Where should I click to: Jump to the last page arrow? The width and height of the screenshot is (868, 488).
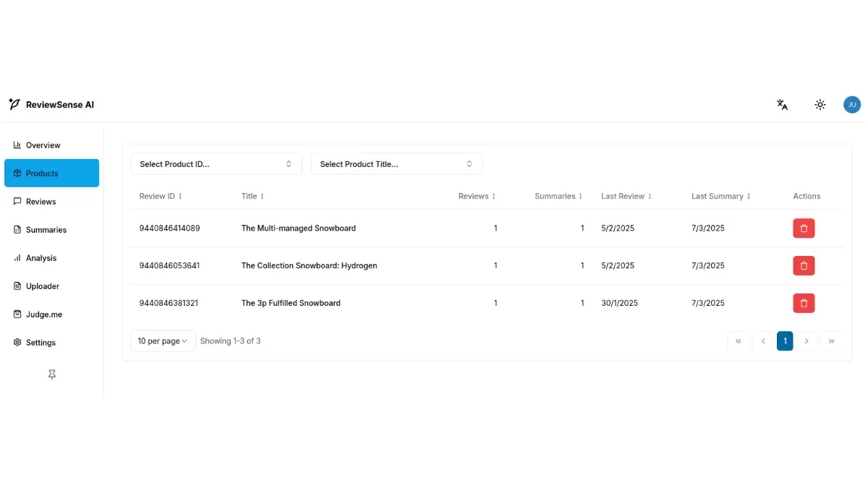pos(832,341)
